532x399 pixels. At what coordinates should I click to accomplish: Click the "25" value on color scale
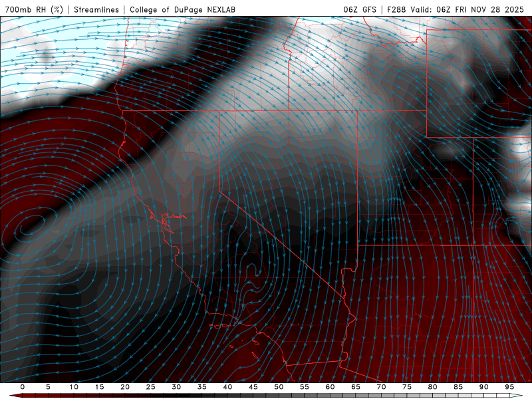click(151, 387)
